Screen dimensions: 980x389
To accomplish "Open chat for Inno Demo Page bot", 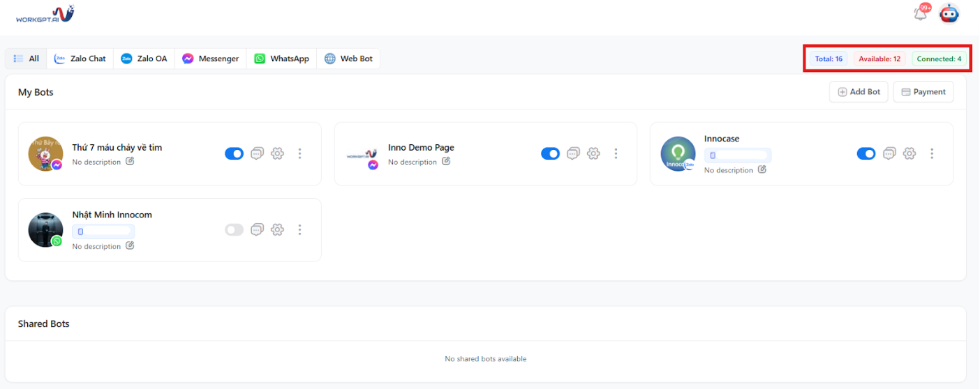I will [573, 153].
